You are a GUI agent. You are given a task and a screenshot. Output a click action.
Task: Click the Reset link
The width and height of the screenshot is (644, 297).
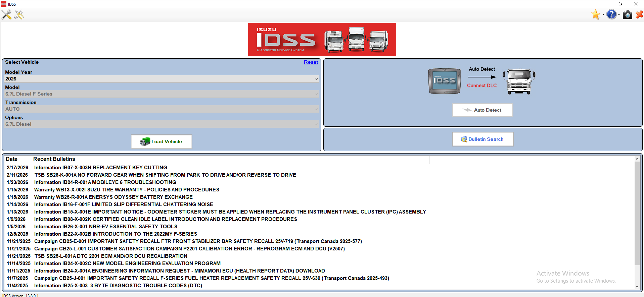click(311, 62)
